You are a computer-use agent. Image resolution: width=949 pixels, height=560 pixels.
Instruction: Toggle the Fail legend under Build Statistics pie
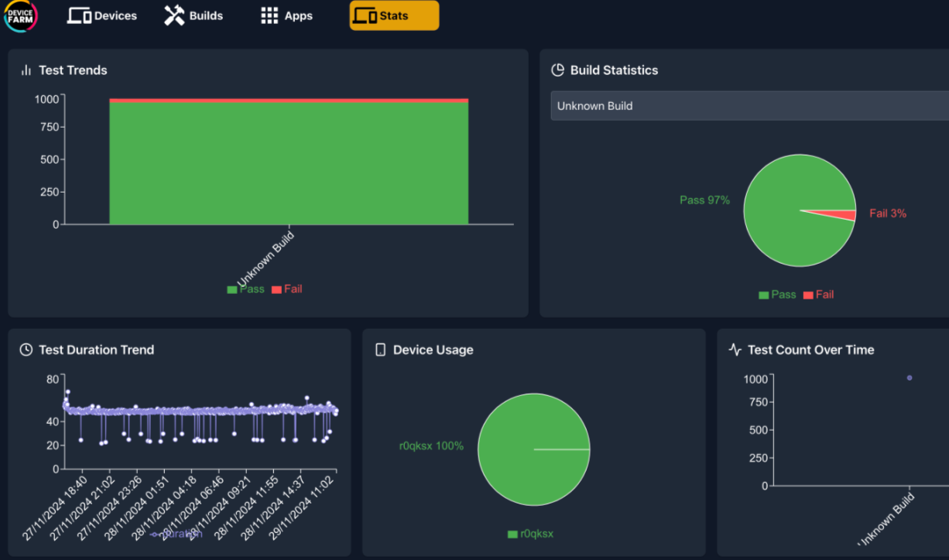point(819,295)
